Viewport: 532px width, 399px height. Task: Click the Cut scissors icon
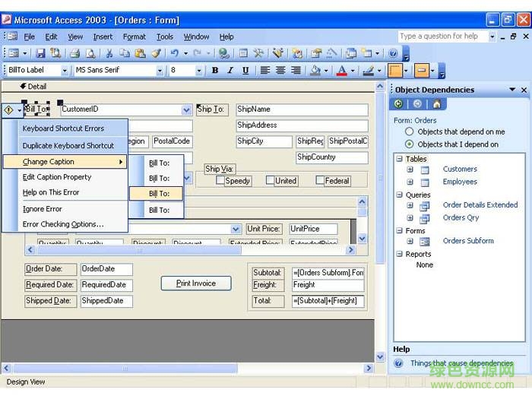point(109,53)
